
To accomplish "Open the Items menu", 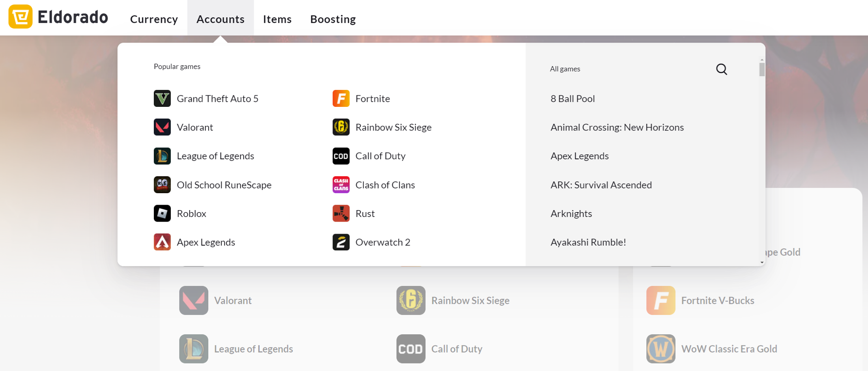I will [x=277, y=19].
